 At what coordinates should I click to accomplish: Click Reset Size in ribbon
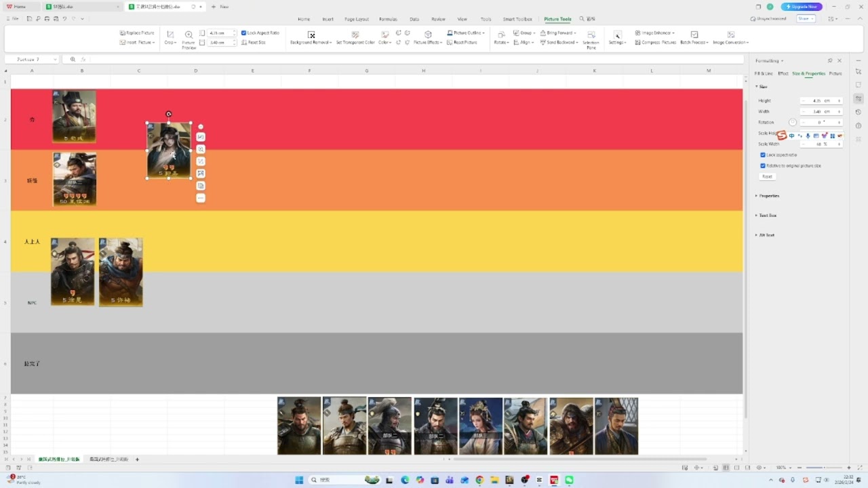coord(254,42)
